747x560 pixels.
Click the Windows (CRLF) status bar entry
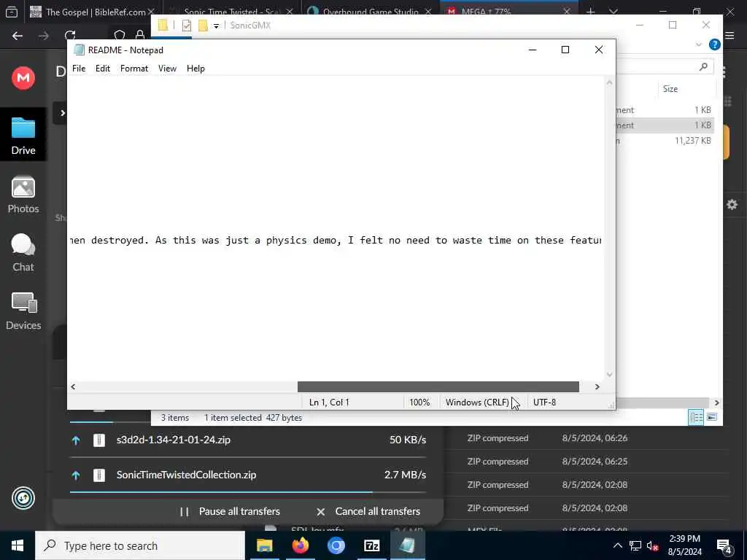click(x=477, y=402)
